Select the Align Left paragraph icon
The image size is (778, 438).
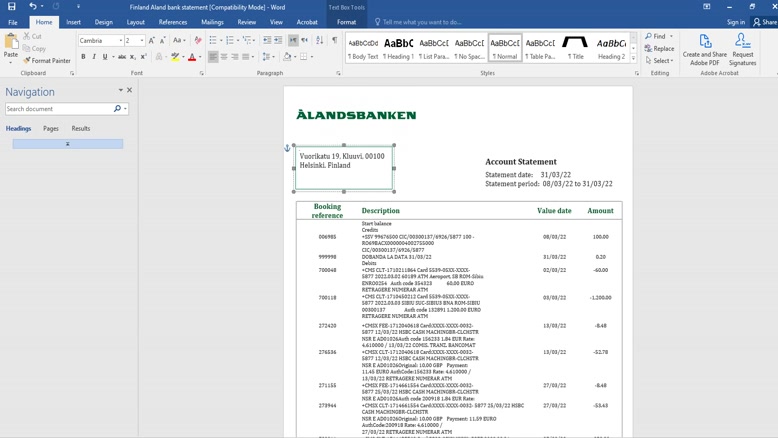click(213, 57)
